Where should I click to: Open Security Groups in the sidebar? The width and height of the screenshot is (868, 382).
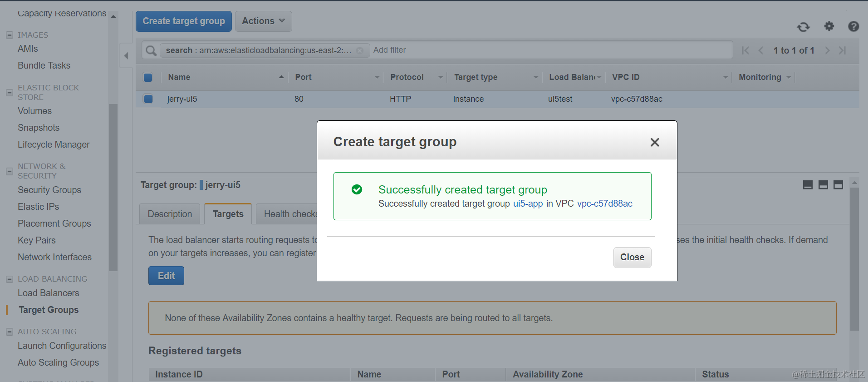(x=49, y=190)
